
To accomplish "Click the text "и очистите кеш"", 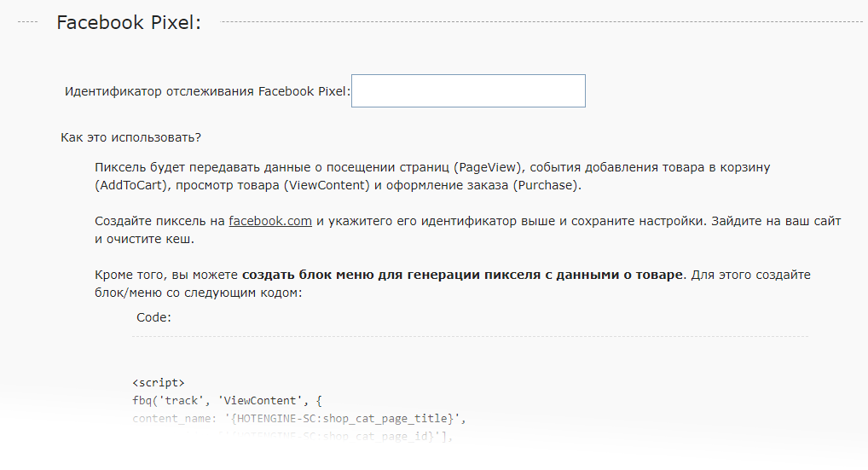I will (x=145, y=239).
